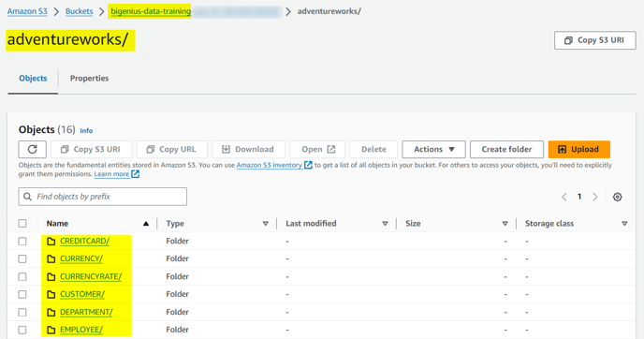Image resolution: width=644 pixels, height=339 pixels.
Task: Click the magnifier icon in the prefix search
Action: pos(27,197)
